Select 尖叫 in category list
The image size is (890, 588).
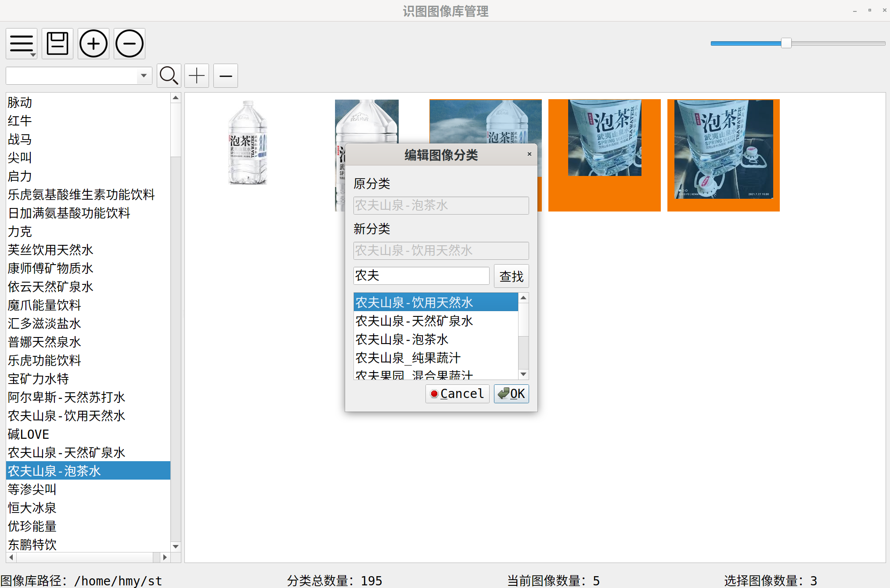tap(88, 158)
